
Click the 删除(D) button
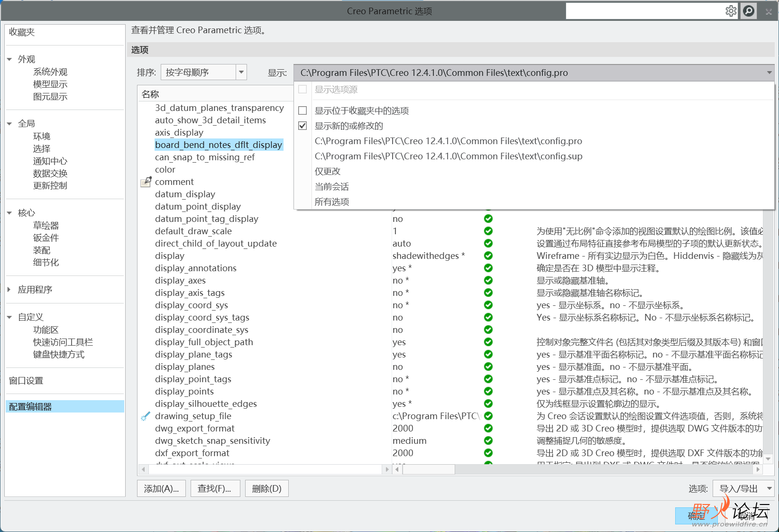[267, 488]
